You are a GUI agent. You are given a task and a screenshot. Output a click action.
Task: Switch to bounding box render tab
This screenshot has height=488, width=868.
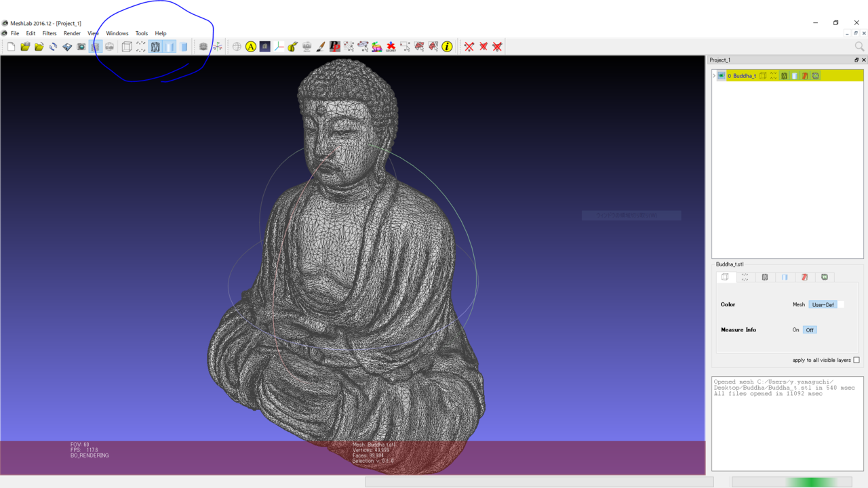[x=726, y=277]
